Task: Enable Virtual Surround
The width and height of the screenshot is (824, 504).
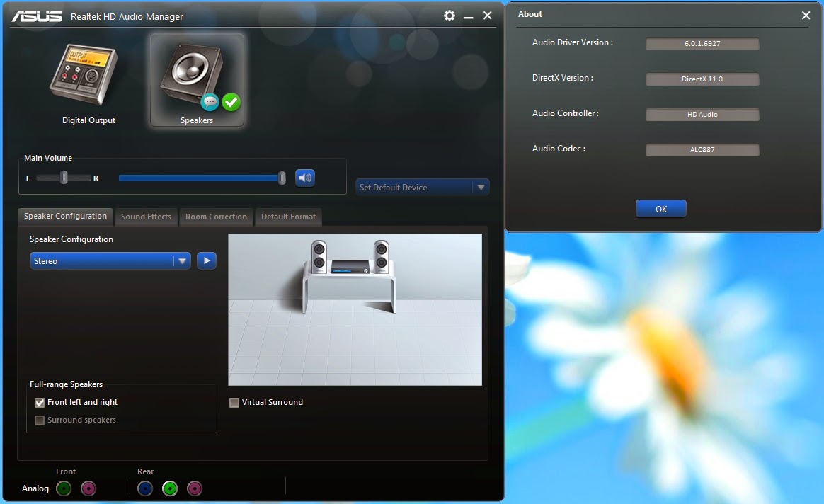Action: click(234, 403)
